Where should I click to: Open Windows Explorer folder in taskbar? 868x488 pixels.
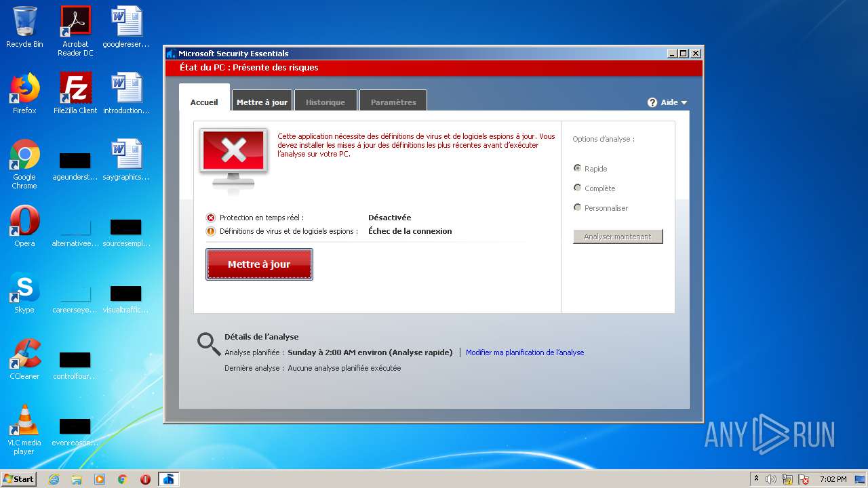[x=77, y=479]
